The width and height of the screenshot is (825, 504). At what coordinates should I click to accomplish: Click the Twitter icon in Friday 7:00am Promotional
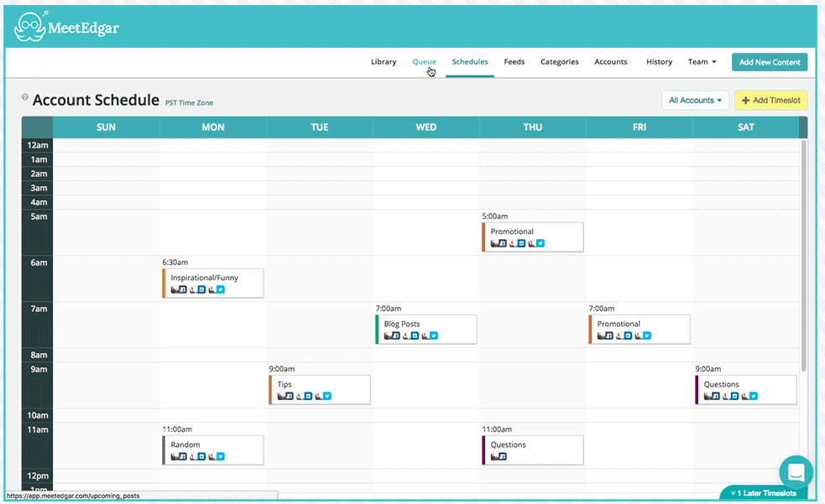tap(644, 335)
